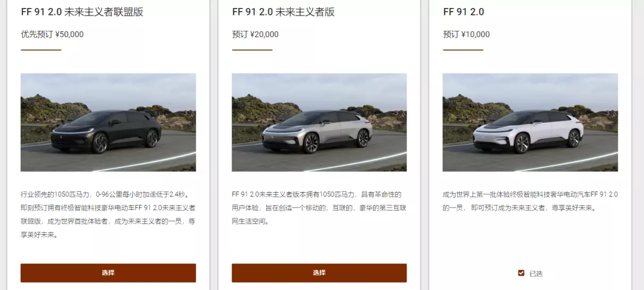Screen dimensions: 644x290
Task: Open the black FF 91 car image
Action: (108, 122)
